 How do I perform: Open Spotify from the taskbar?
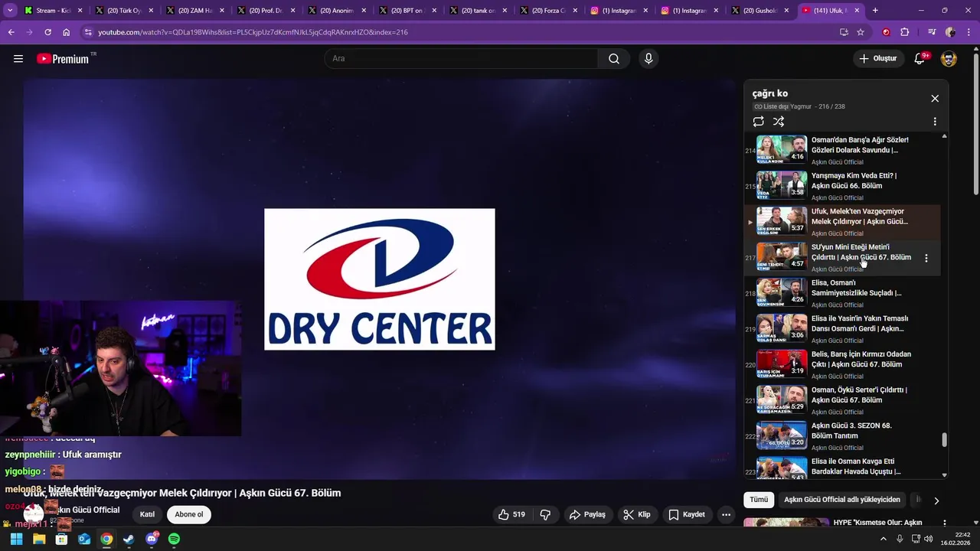pos(174,539)
